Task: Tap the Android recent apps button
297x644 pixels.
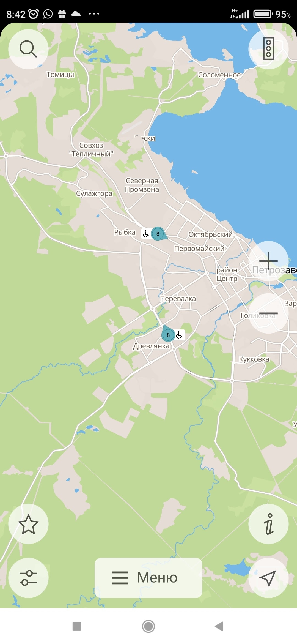Action: pos(77,626)
